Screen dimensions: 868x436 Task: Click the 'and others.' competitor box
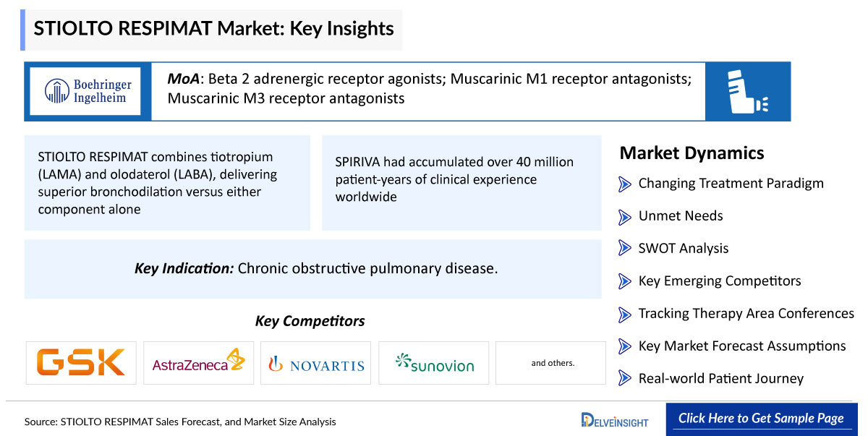coord(553,363)
